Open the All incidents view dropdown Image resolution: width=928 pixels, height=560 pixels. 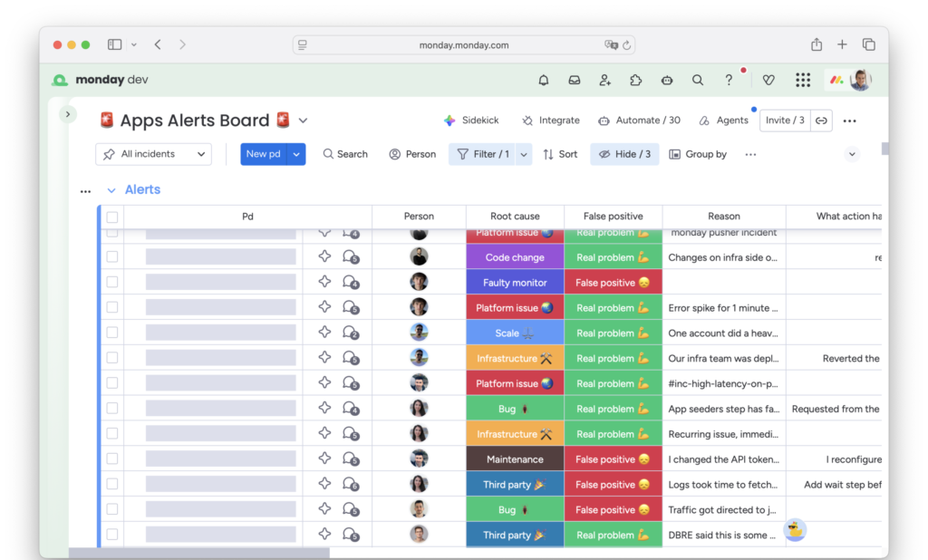(x=153, y=154)
